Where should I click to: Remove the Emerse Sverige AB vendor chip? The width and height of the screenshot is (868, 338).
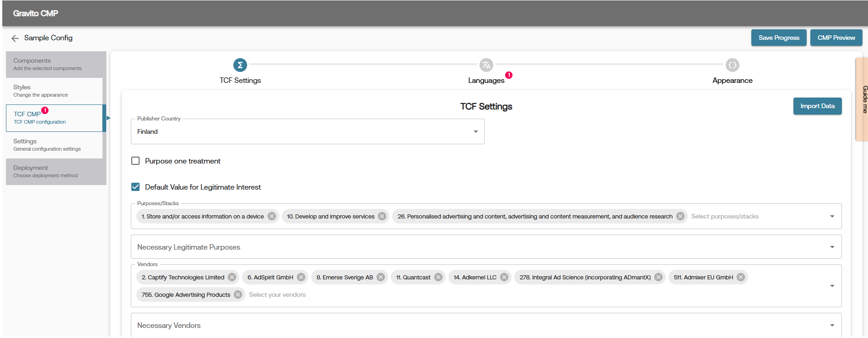(381, 277)
